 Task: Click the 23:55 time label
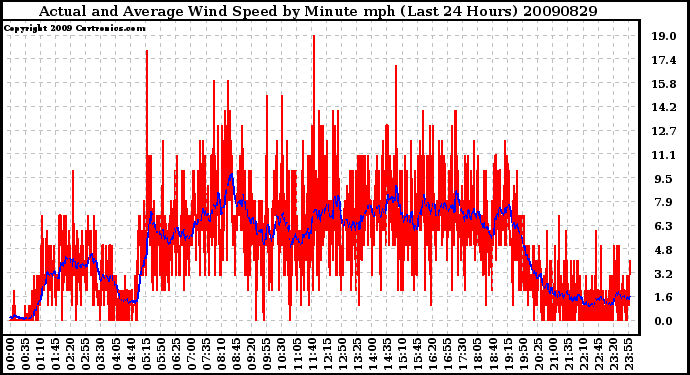pyautogui.click(x=628, y=355)
